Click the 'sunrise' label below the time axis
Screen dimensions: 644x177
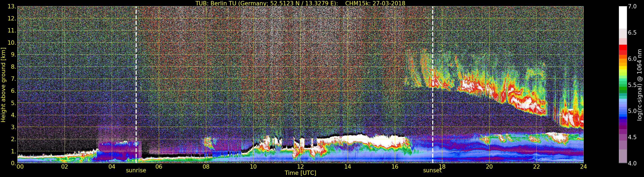136,171
